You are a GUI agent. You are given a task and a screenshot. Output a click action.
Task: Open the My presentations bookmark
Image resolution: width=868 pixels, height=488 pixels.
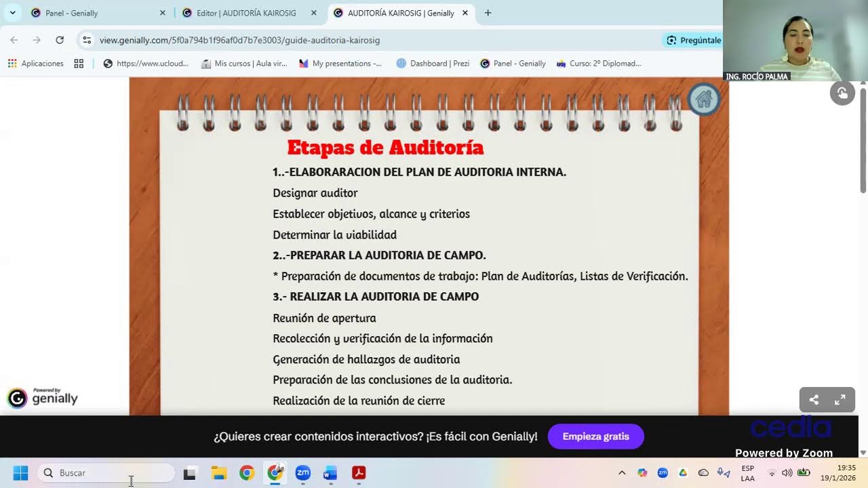coord(341,63)
